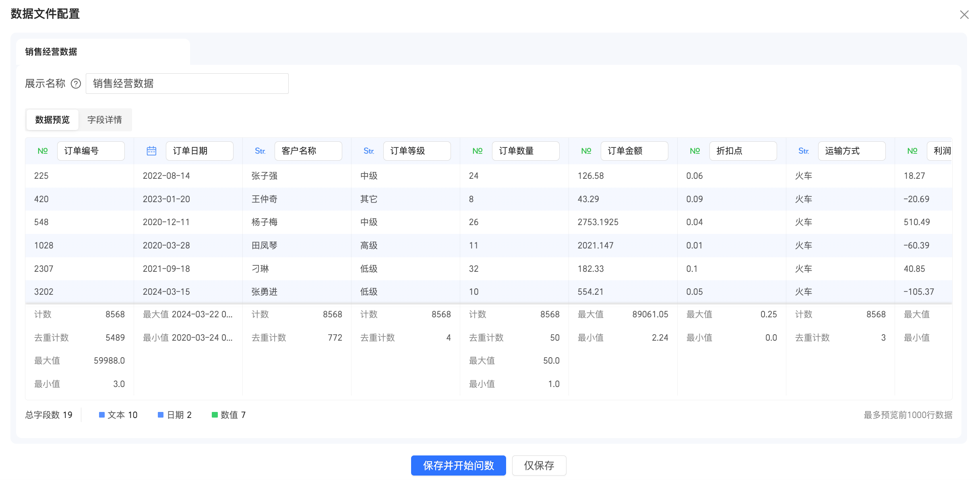Select customer cell 杨子梅
The width and height of the screenshot is (980, 480).
[x=297, y=222]
